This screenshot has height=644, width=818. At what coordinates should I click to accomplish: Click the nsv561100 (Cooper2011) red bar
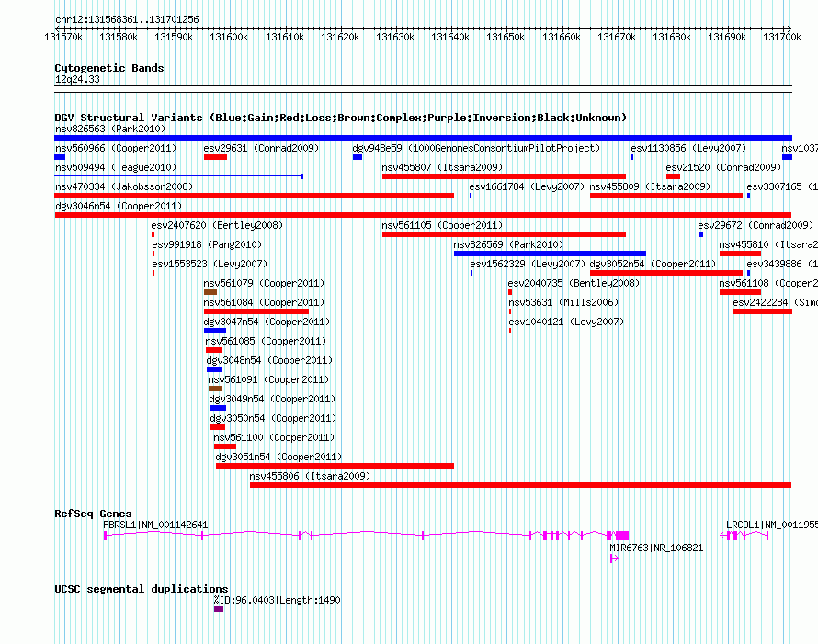[225, 446]
